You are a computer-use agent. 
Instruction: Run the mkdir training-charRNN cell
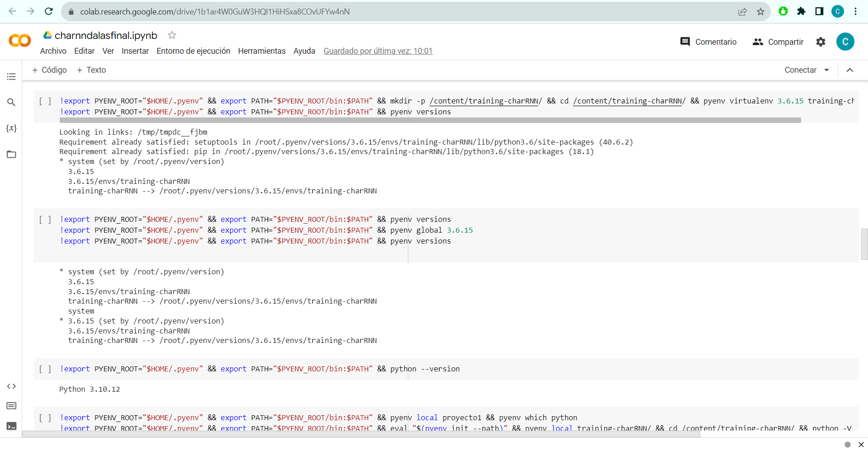[x=45, y=101]
